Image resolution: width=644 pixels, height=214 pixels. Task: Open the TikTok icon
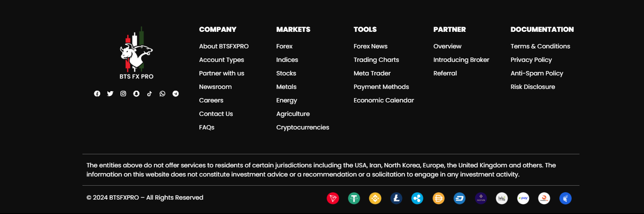click(150, 94)
